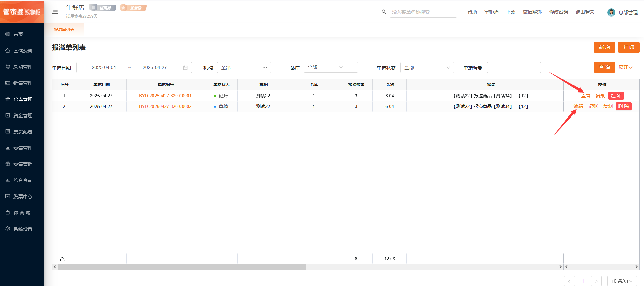
Task: Click 修改密码 in top bar
Action: pos(559,12)
